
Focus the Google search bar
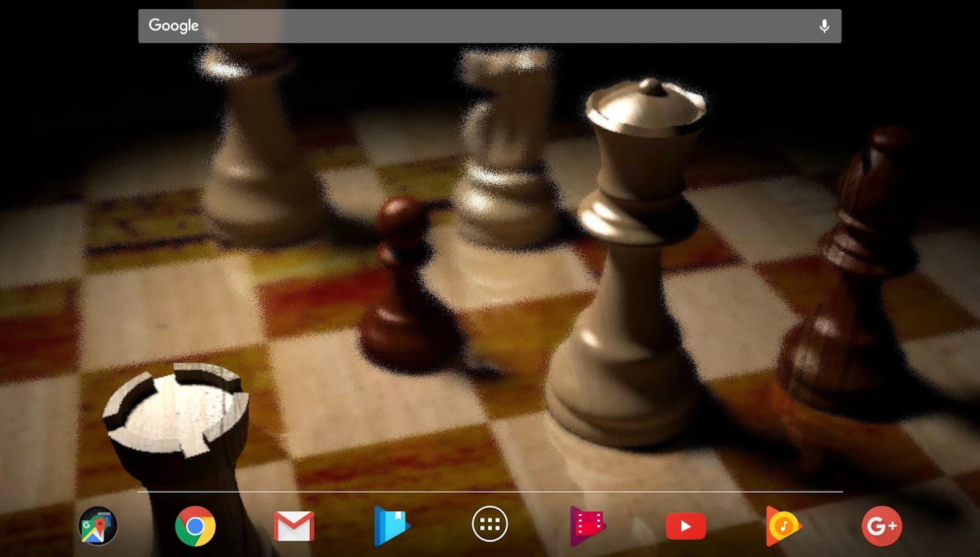[x=490, y=26]
